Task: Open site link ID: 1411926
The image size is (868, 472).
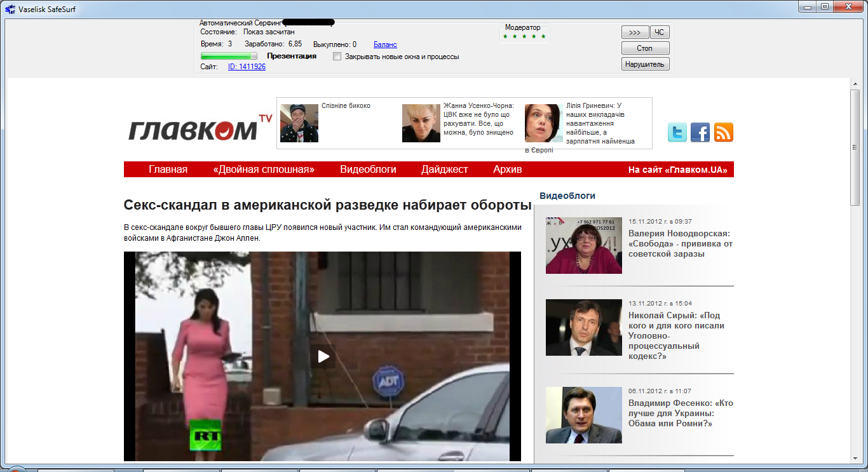Action: [x=247, y=67]
